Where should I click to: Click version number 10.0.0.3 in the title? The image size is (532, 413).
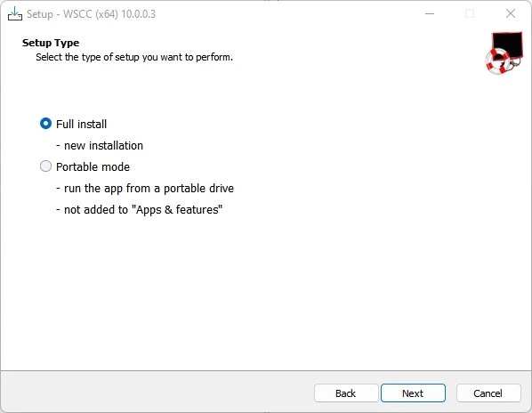tap(138, 14)
